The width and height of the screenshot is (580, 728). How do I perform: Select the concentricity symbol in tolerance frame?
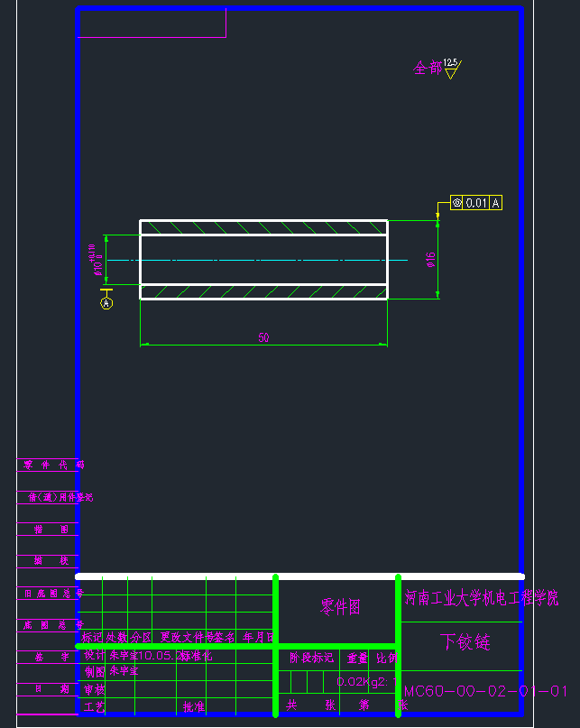click(457, 203)
